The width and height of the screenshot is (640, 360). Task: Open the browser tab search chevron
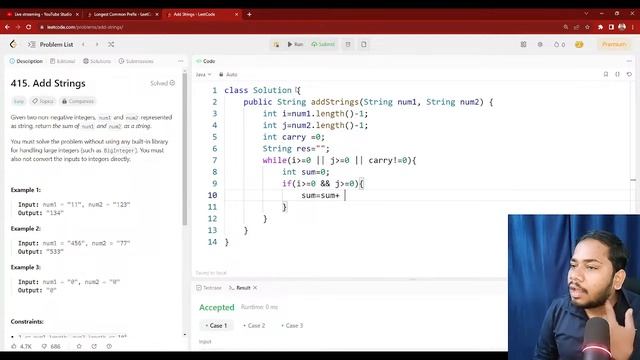click(586, 13)
